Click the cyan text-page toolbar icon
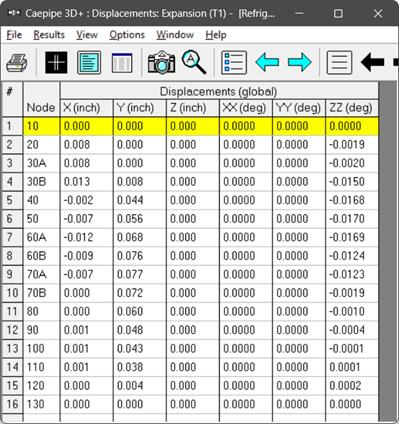 coord(89,63)
